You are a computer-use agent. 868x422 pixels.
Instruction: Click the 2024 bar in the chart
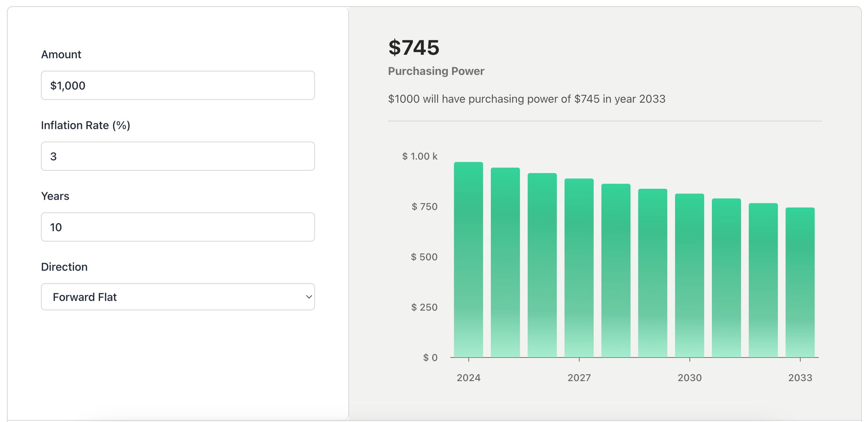468,260
